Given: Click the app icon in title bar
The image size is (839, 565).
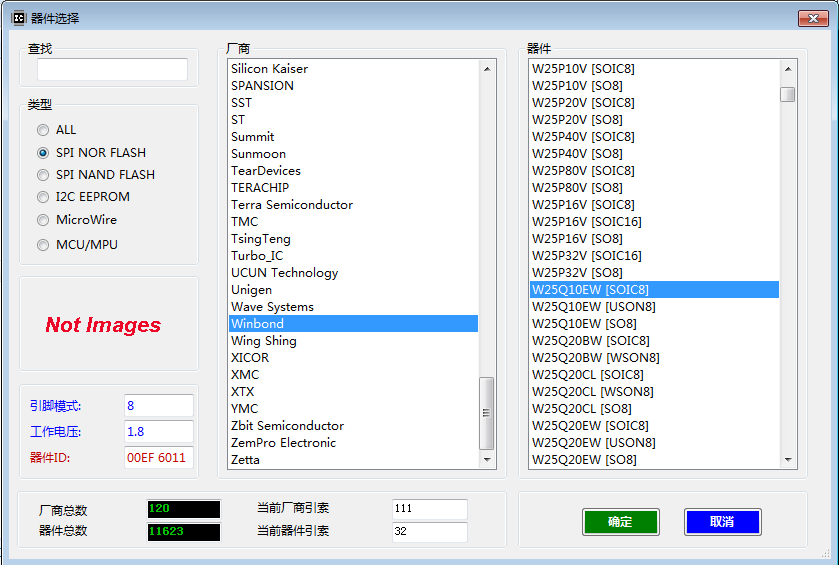Looking at the screenshot, I should tap(19, 18).
